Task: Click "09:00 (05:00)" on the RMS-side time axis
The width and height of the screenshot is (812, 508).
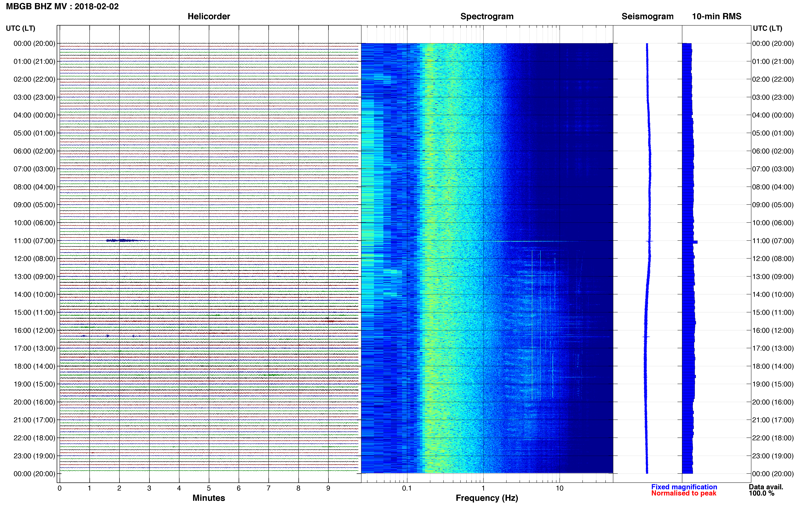Action: click(773, 205)
